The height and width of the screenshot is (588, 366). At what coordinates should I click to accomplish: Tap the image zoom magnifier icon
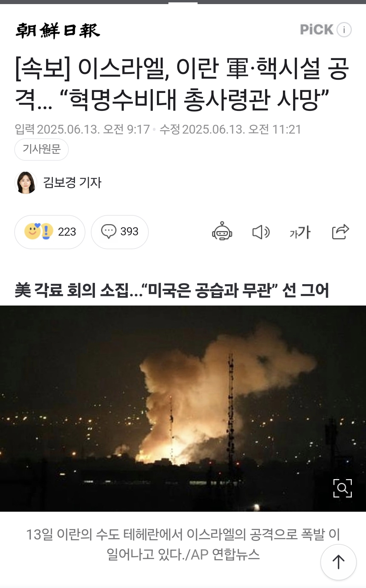(x=343, y=488)
